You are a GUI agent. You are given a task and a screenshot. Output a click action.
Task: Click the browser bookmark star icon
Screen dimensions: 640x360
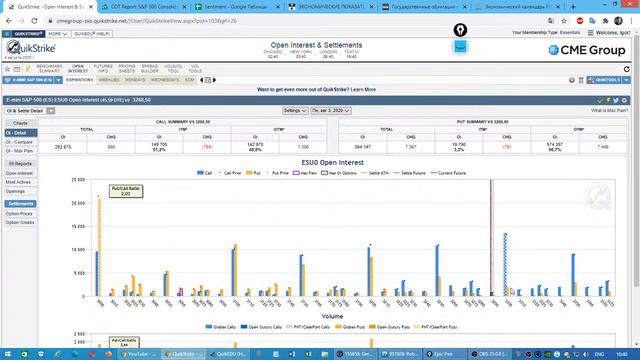564,21
